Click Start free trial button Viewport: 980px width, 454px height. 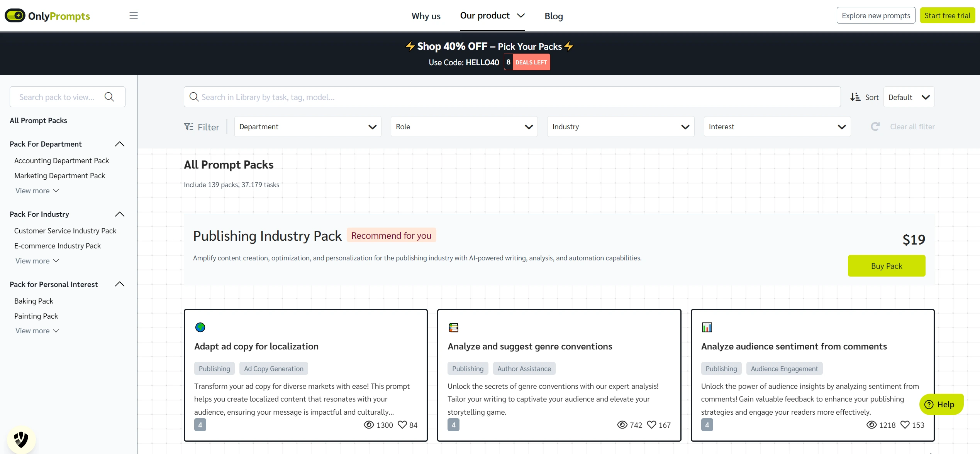[947, 15]
